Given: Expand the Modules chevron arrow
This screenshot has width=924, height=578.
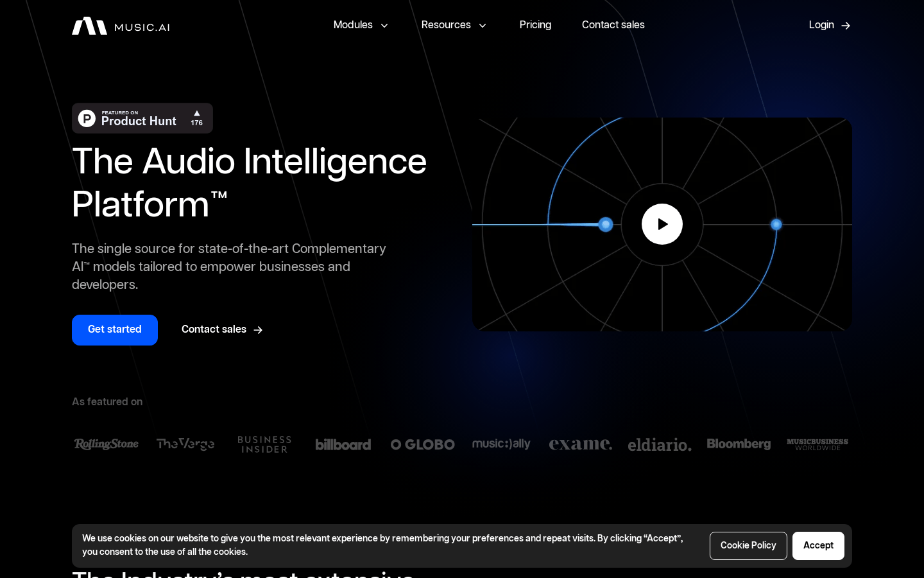Looking at the screenshot, I should pyautogui.click(x=384, y=26).
